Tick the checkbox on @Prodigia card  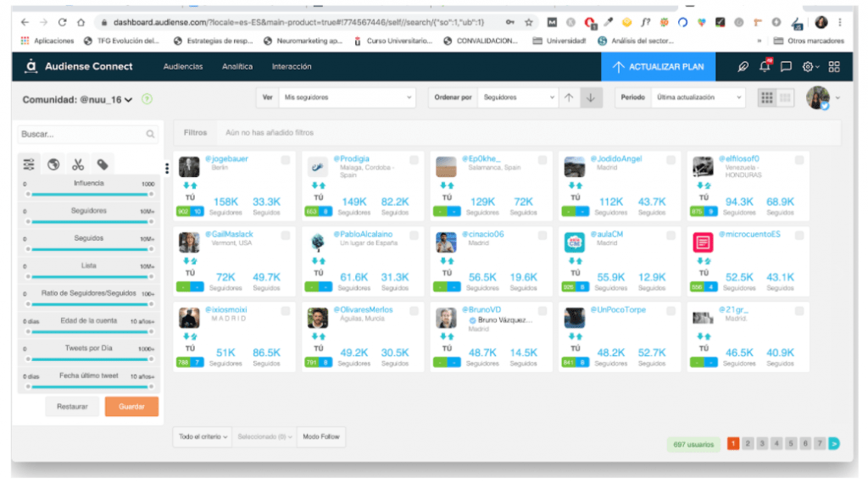(414, 160)
